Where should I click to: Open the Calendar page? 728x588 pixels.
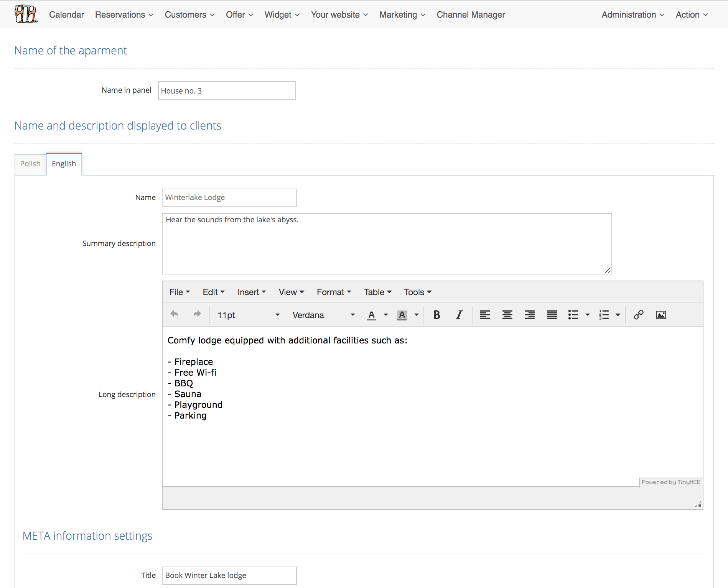(66, 15)
